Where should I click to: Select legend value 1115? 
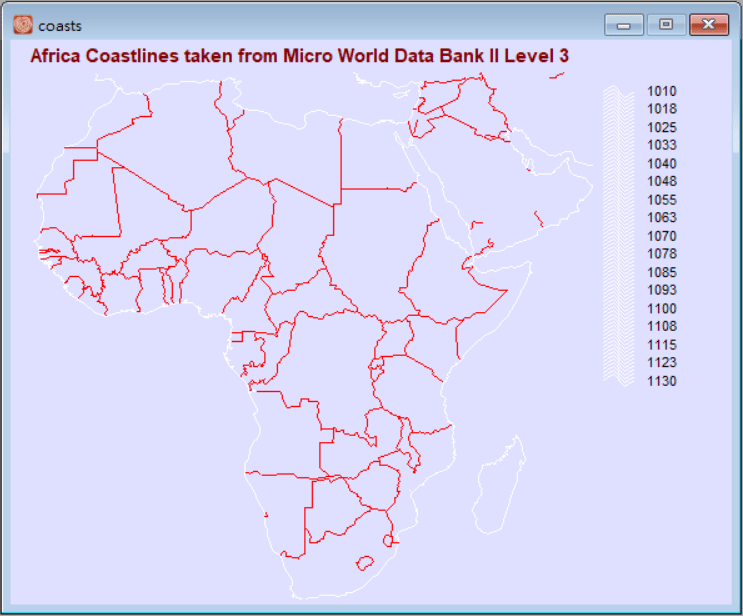coord(662,345)
